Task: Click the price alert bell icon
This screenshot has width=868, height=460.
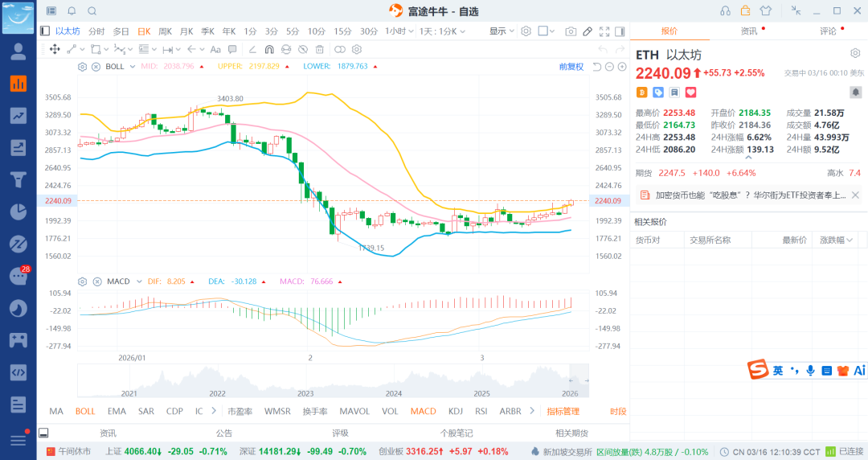Action: click(72, 11)
